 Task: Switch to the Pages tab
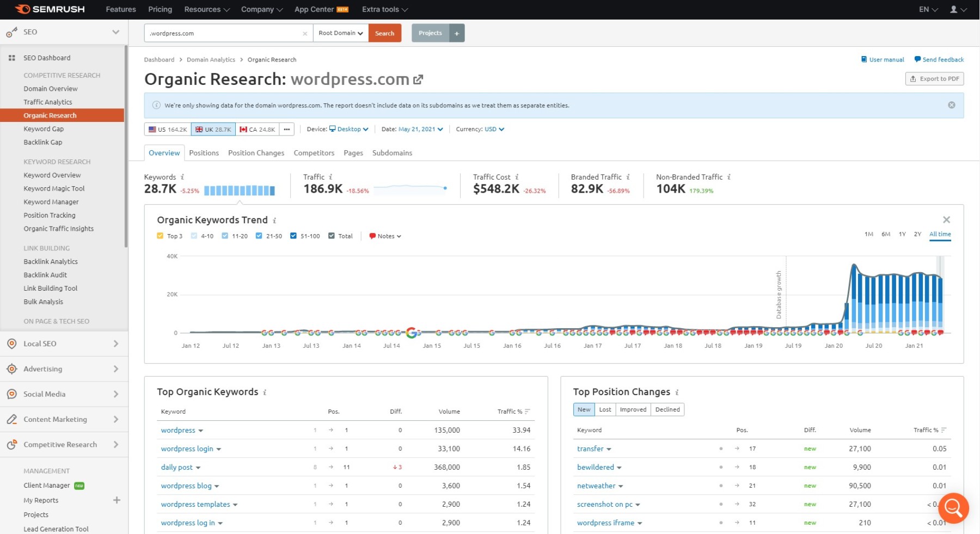pyautogui.click(x=353, y=153)
